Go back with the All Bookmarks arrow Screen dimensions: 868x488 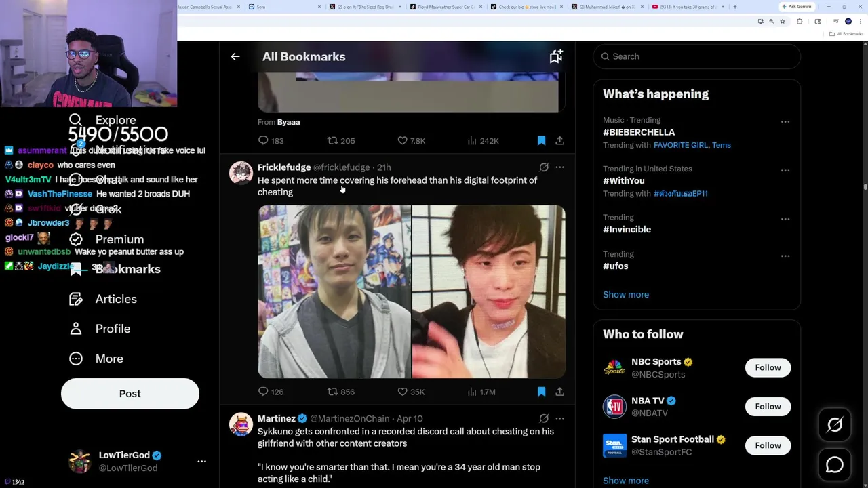[x=235, y=57]
